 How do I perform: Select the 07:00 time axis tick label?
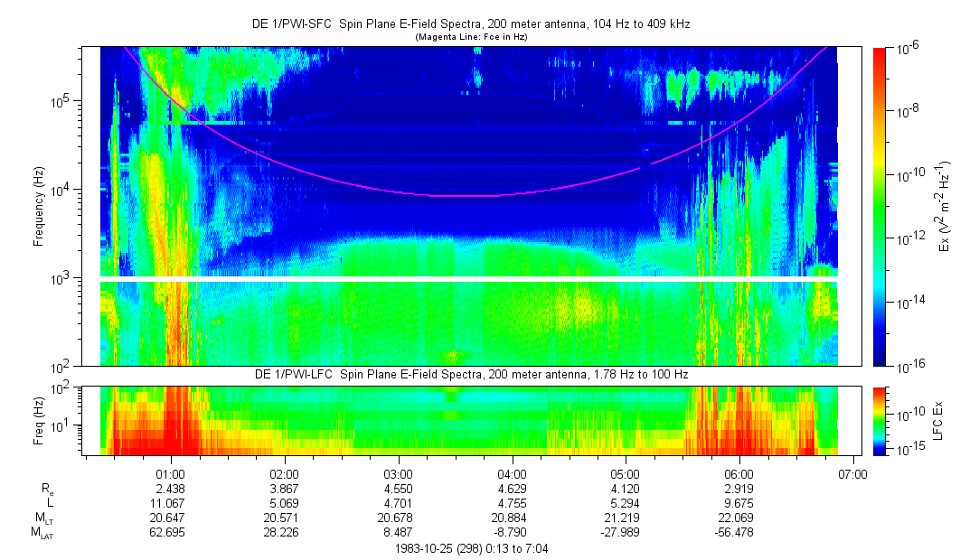(852, 473)
